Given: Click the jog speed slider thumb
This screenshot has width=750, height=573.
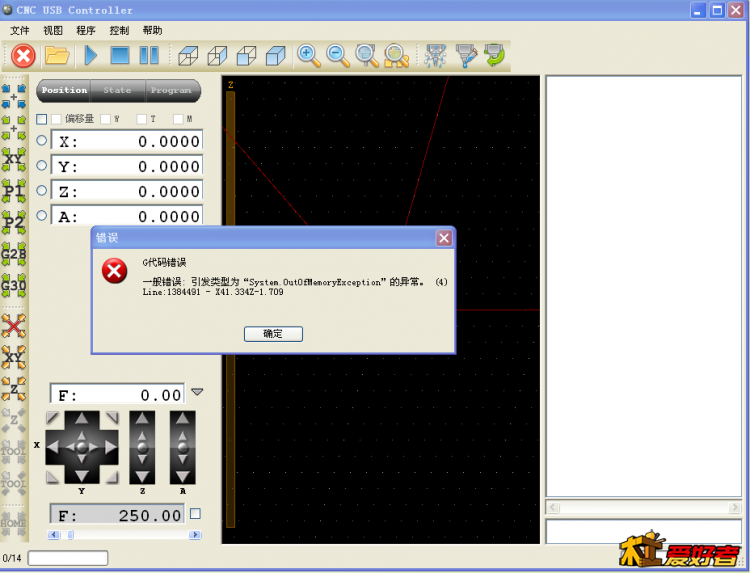Looking at the screenshot, I should pos(71,535).
